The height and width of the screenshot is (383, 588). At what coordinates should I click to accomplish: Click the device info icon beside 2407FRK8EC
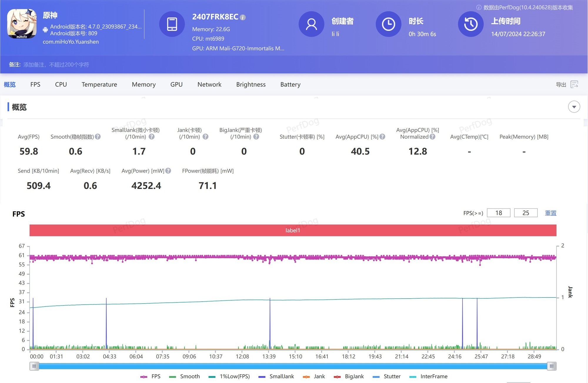243,17
